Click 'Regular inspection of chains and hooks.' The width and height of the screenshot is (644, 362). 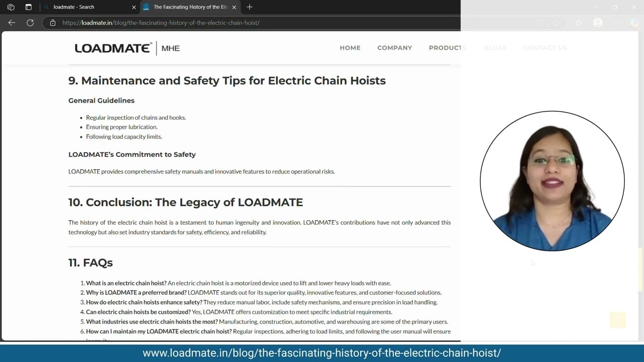tap(136, 118)
